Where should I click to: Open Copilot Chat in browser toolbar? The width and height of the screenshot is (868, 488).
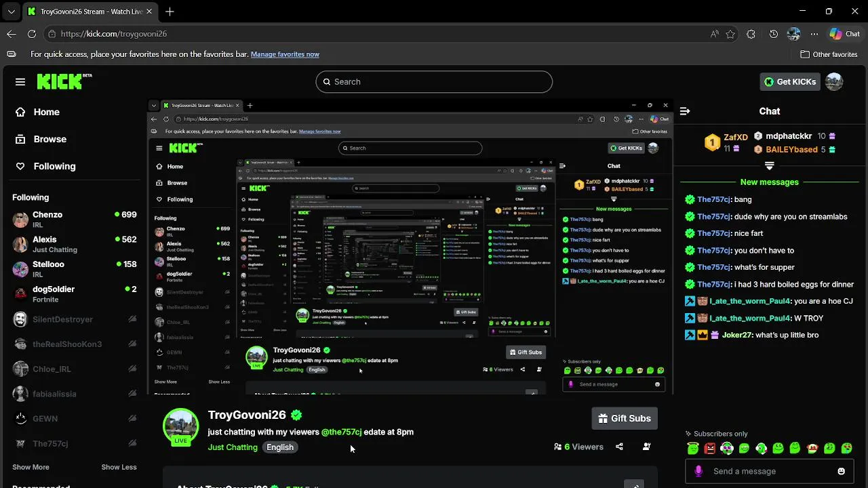coord(844,34)
